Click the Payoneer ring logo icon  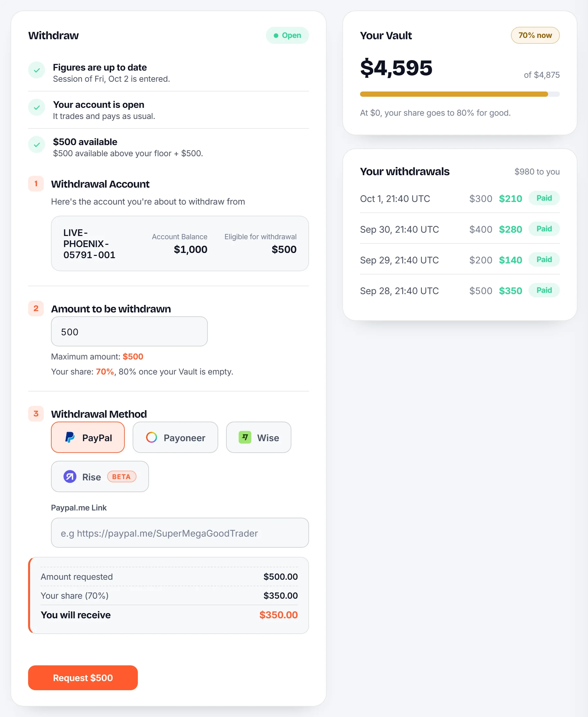pos(151,437)
